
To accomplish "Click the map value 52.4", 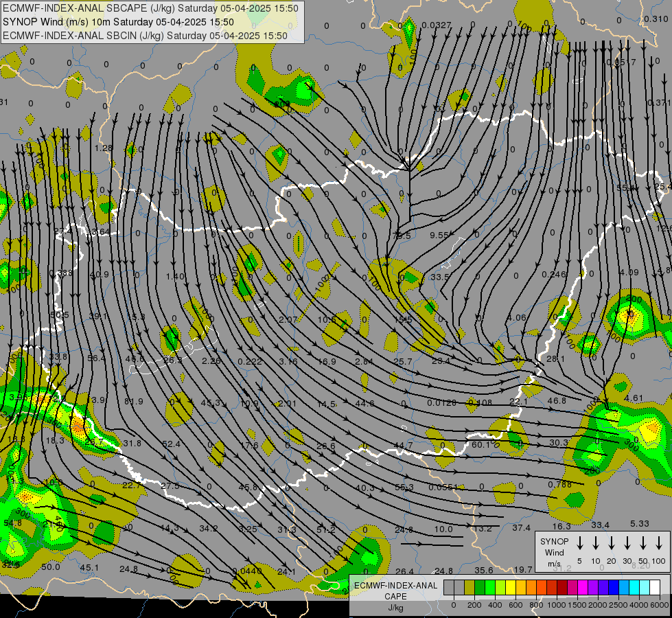I will click(172, 444).
